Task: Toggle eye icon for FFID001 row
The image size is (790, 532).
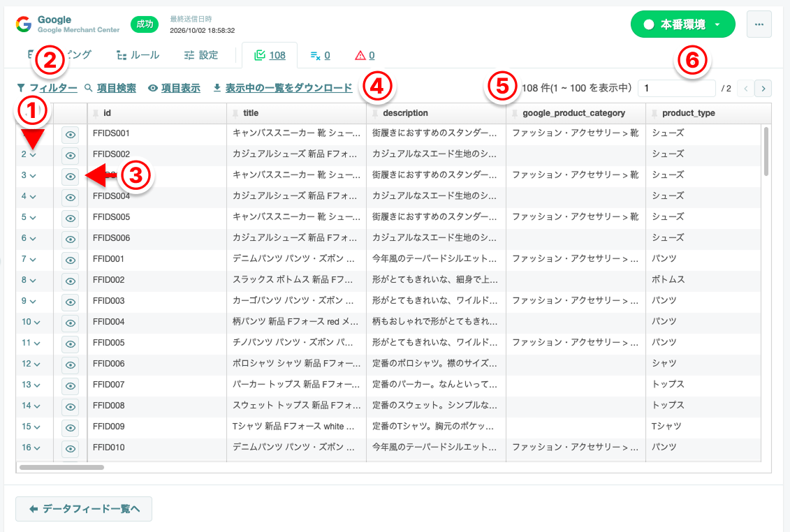Action: [x=71, y=260]
